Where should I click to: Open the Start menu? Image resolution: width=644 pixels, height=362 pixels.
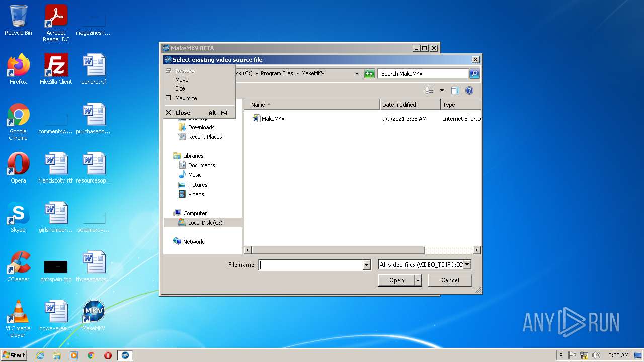coord(14,355)
